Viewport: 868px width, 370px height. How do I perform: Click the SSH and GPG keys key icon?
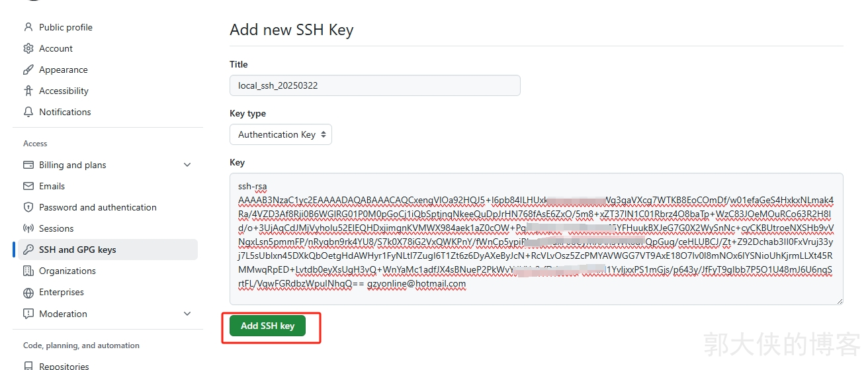point(28,250)
